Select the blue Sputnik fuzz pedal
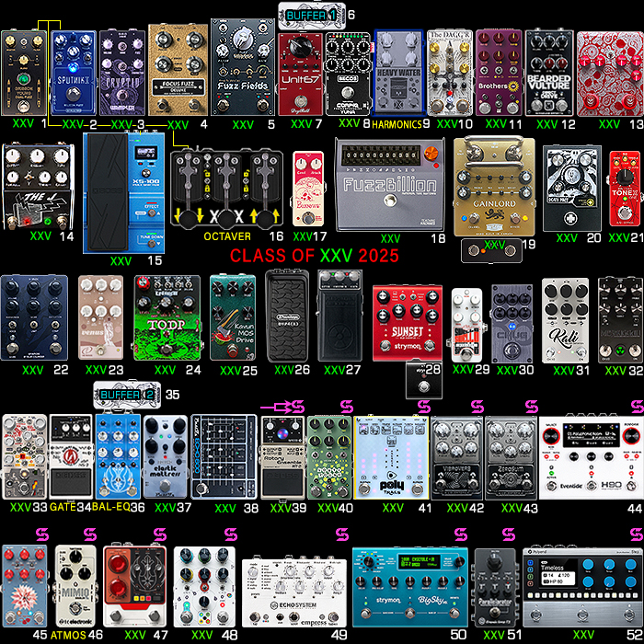 point(74,73)
